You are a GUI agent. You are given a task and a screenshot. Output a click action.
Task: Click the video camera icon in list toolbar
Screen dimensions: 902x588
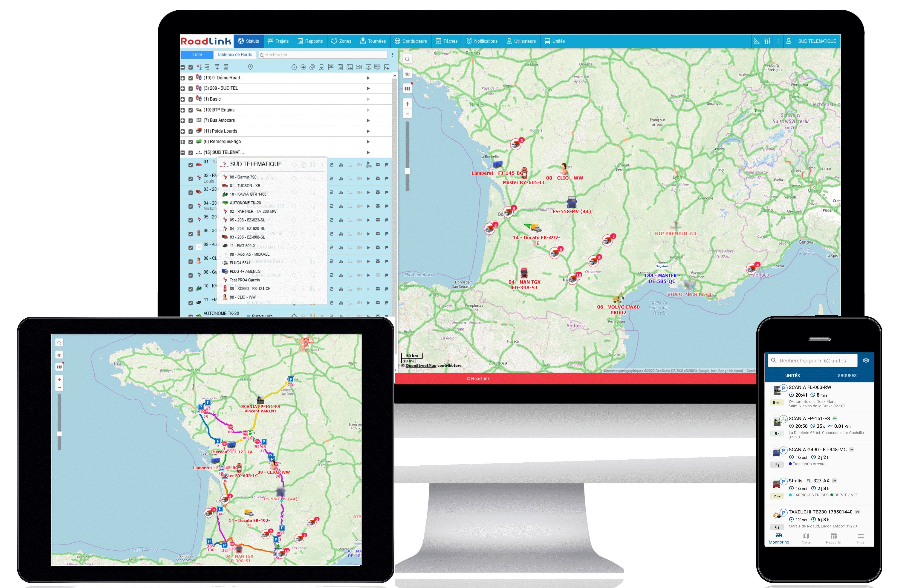359,67
